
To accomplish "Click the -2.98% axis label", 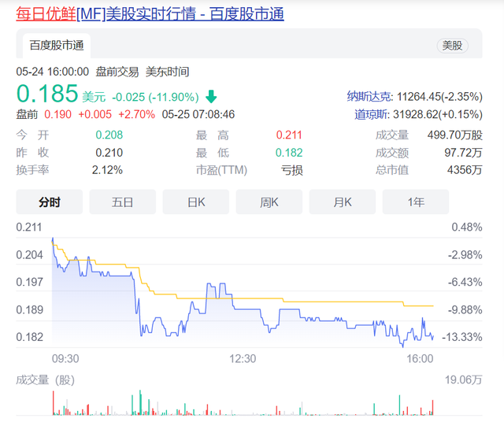I will click(465, 255).
